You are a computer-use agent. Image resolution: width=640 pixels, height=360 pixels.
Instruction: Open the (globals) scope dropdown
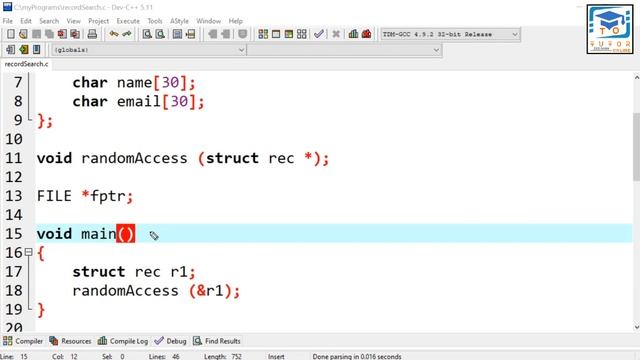pos(149,50)
